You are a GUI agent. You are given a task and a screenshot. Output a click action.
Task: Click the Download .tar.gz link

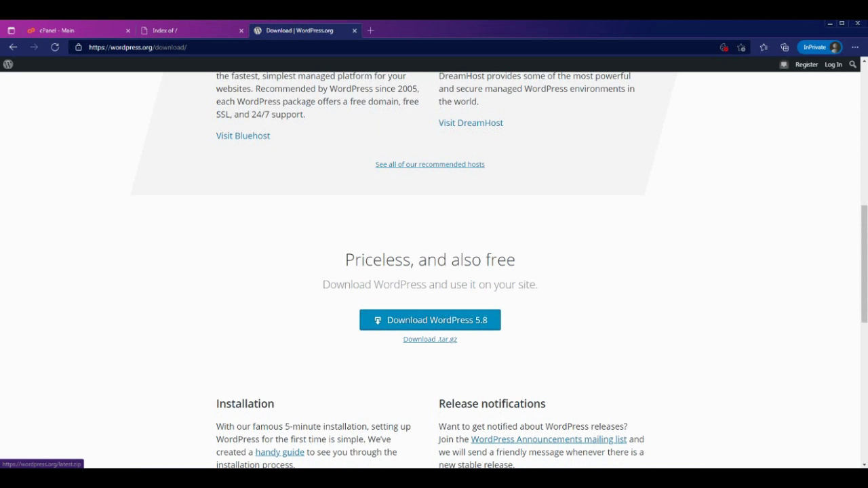430,339
